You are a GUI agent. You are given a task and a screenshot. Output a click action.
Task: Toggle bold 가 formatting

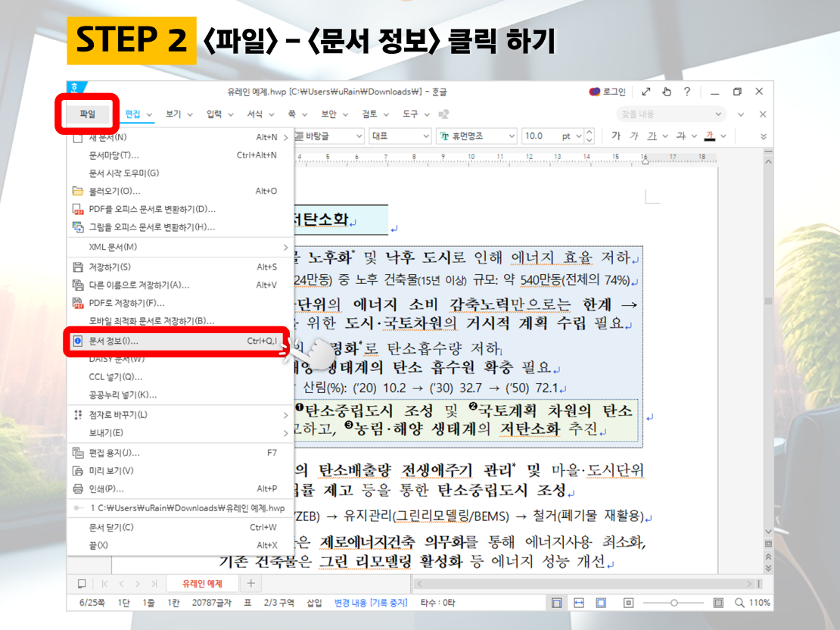click(616, 136)
